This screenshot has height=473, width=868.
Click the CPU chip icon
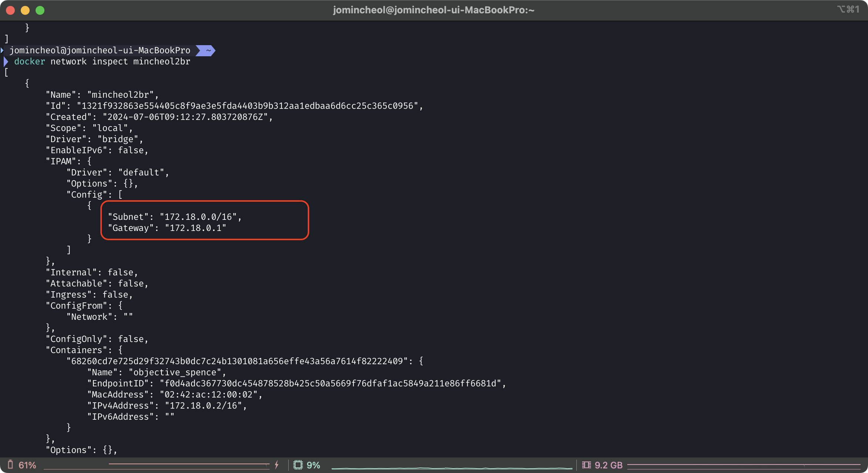[x=298, y=465]
